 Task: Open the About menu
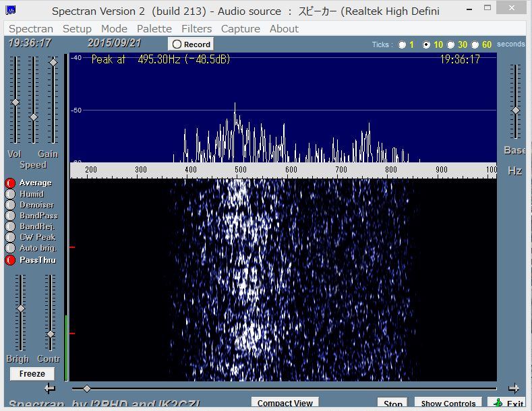click(x=284, y=29)
